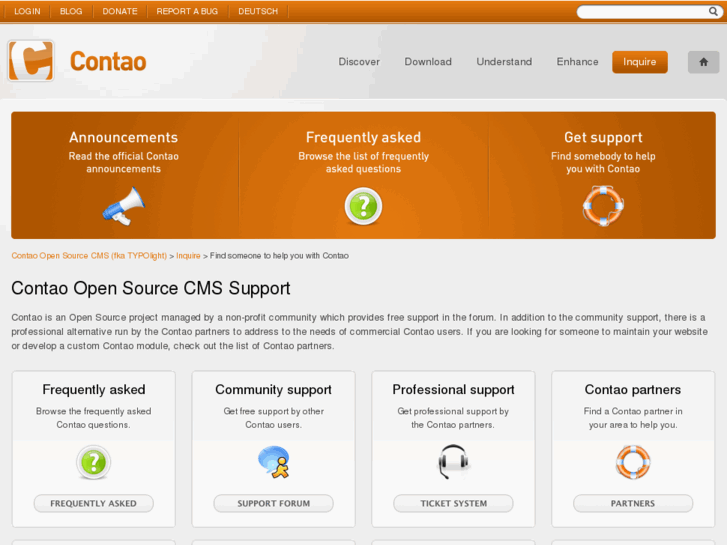Click the Get support lifebuoy icon
The image size is (727, 545).
[x=603, y=206]
